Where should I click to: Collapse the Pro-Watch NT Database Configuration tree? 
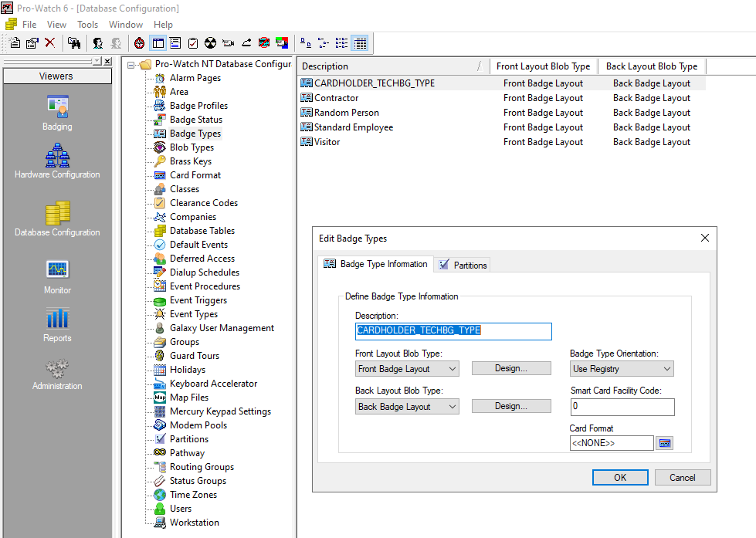coord(131,65)
